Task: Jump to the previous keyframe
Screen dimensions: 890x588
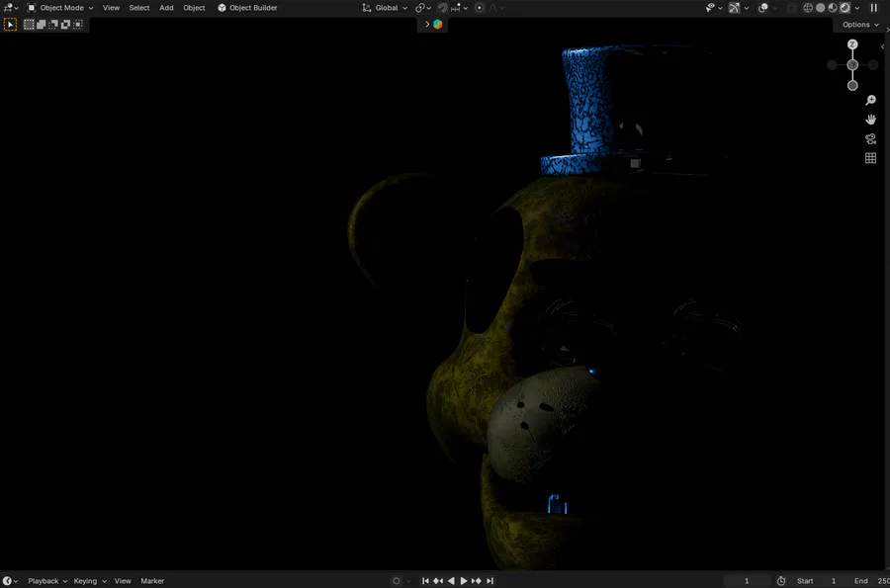Action: click(x=438, y=581)
